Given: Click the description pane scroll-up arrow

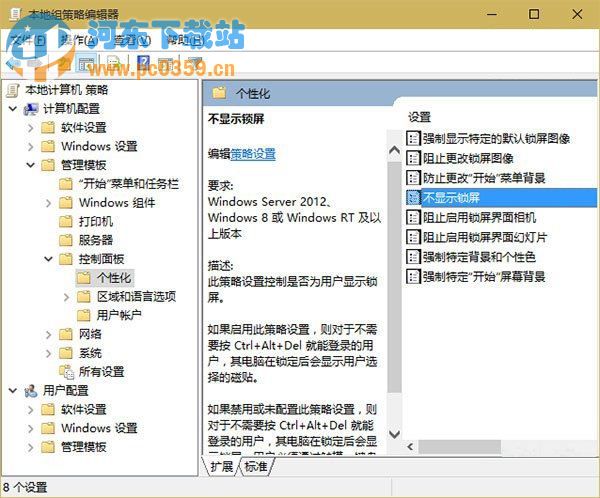Looking at the screenshot, I should 394,150.
